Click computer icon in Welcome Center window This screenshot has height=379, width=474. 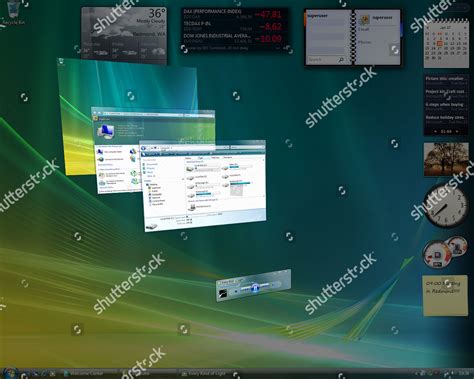[105, 131]
